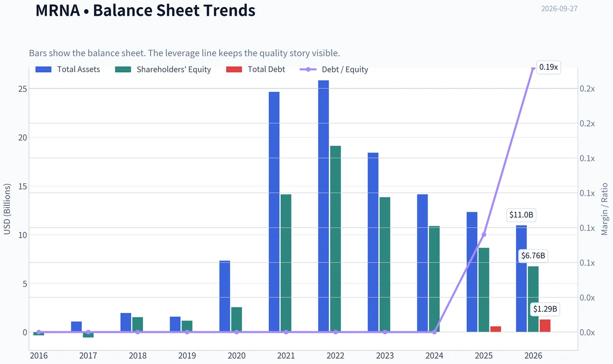Screen dimensions: 613x364
Task: Click the 2021 Shareholders' Equity bar
Action: (286, 263)
